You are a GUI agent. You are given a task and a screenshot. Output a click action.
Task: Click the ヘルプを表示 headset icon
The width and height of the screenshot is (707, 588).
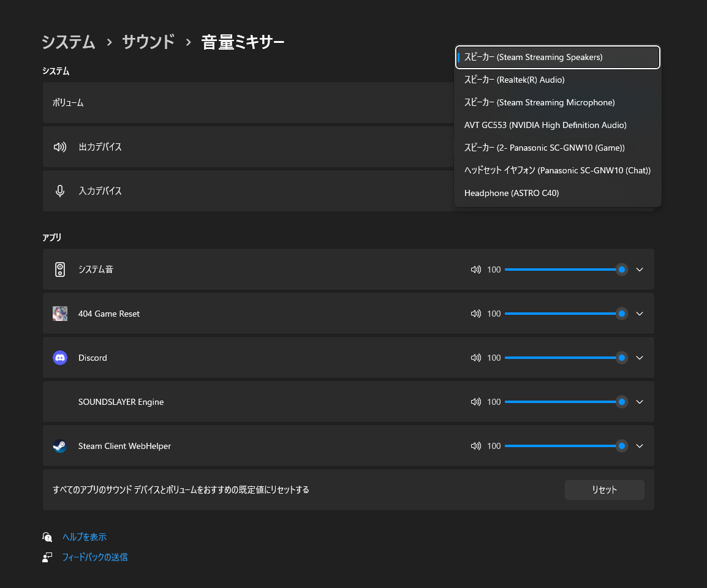(47, 537)
